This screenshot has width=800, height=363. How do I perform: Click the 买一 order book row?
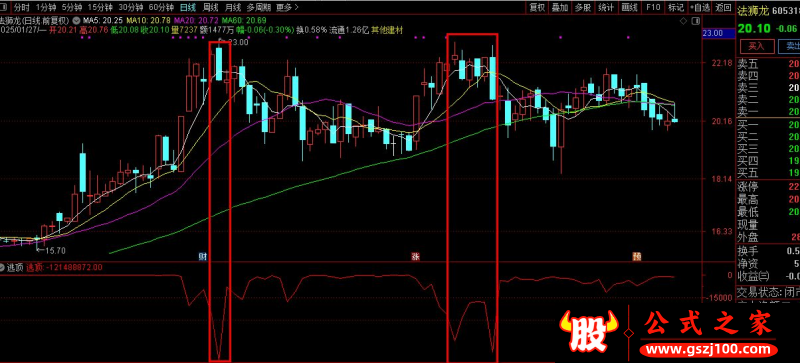(x=768, y=126)
